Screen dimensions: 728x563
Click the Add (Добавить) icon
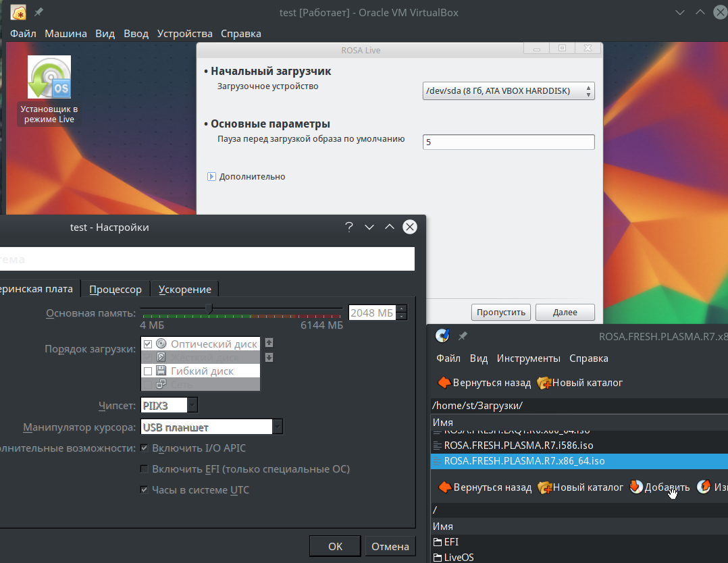coord(636,487)
